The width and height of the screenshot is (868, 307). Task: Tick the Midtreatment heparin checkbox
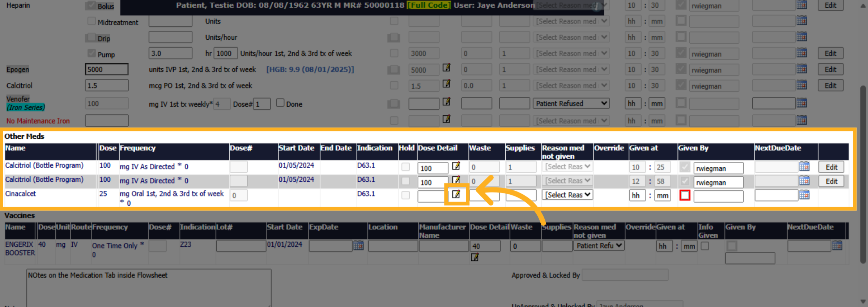point(92,21)
